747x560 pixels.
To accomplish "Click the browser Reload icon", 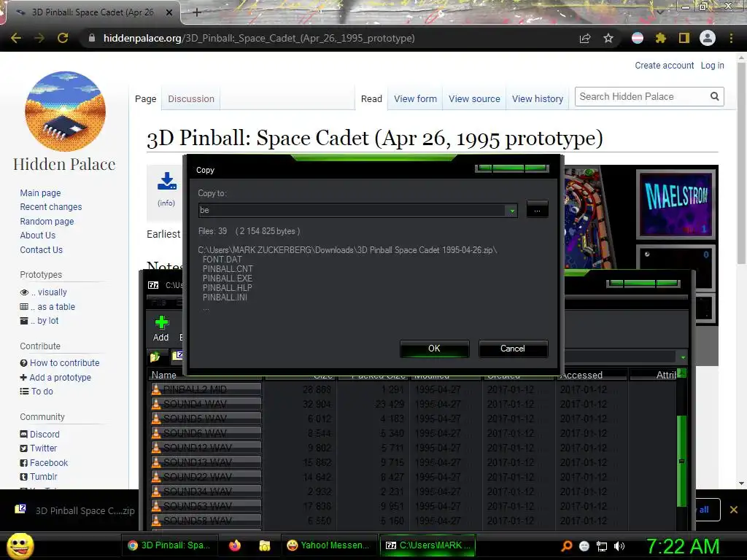I will (x=63, y=38).
